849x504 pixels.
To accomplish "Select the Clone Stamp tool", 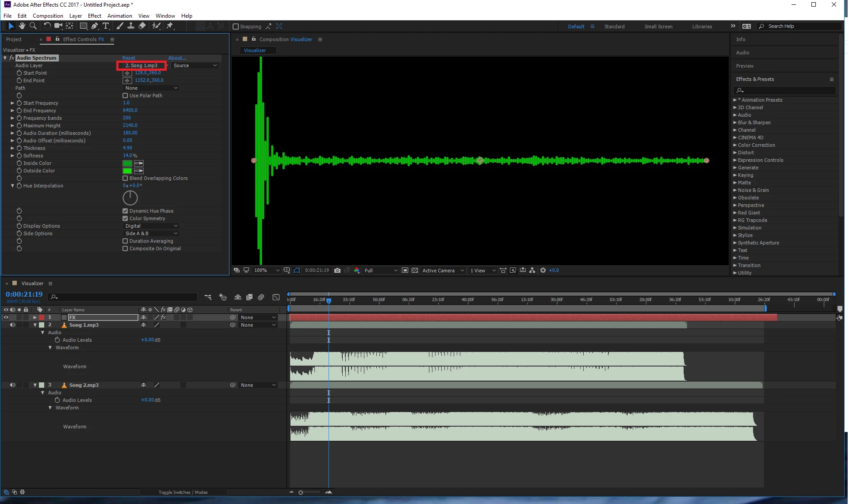I will pos(131,26).
